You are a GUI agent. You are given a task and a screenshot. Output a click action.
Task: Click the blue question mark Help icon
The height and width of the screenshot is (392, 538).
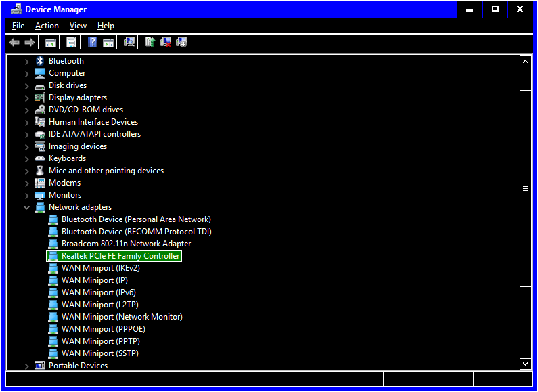(92, 43)
